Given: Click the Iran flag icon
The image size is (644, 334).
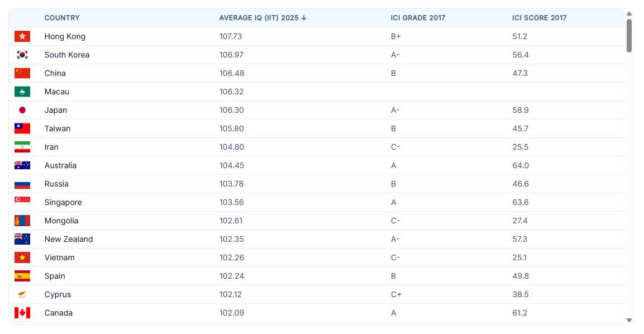Looking at the screenshot, I should 22,147.
